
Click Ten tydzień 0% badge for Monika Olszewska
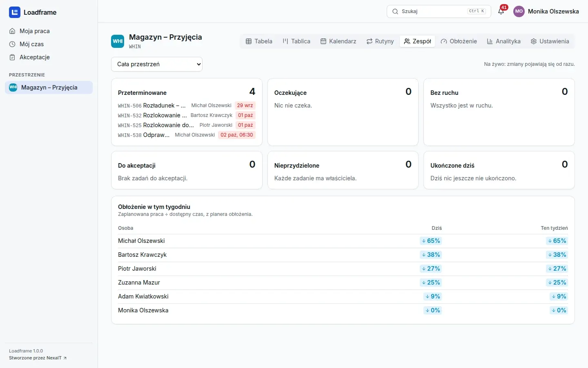coord(559,310)
